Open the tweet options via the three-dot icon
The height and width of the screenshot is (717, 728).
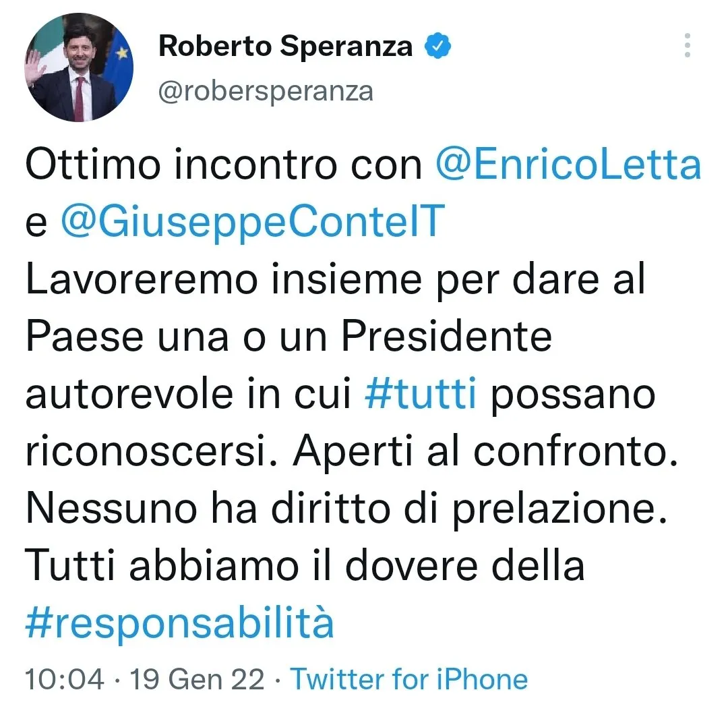[x=688, y=46]
